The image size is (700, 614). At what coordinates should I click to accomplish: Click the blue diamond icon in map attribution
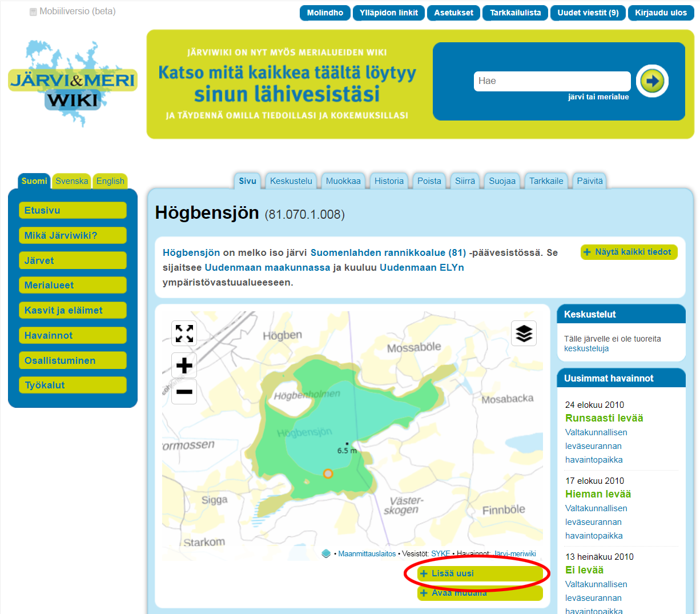[326, 553]
